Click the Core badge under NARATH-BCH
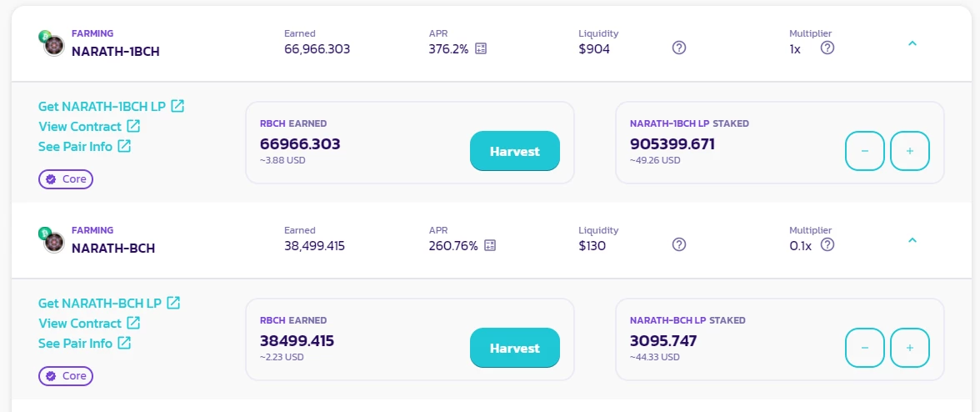980x412 pixels. pyautogui.click(x=66, y=376)
